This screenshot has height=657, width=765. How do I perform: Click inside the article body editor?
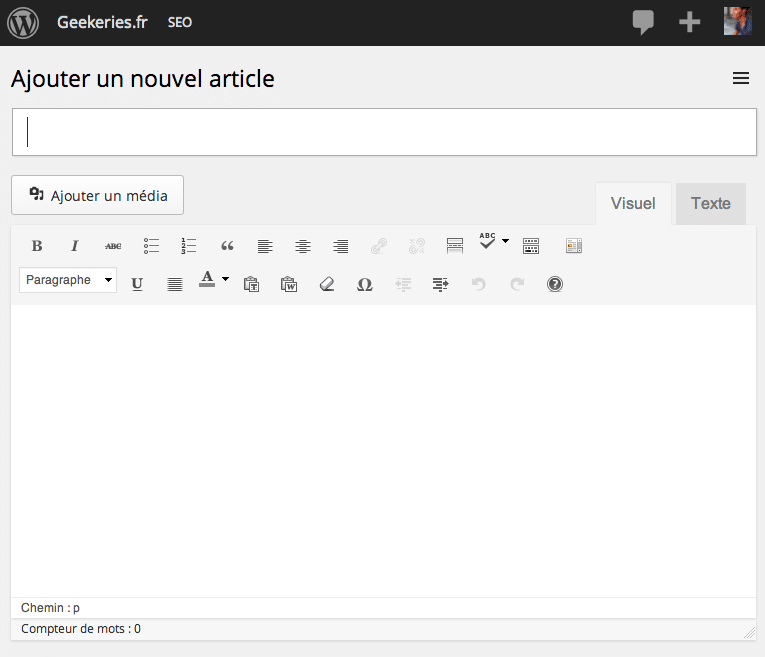point(383,451)
